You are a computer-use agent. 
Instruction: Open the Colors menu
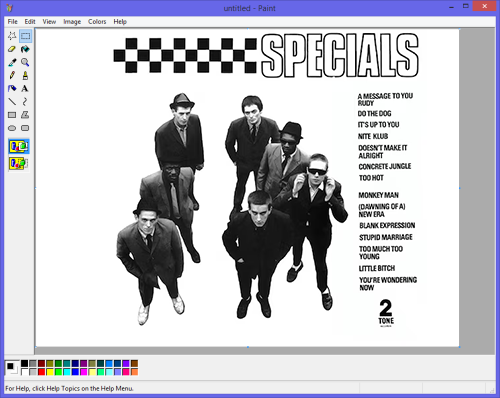[97, 22]
